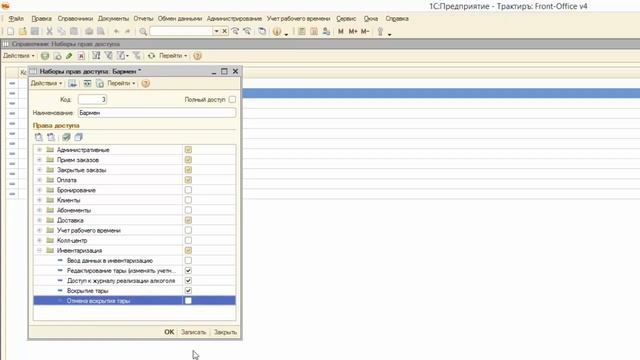This screenshot has height=360, width=640.
Task: Clear the search field with the X icon
Action: point(224,31)
